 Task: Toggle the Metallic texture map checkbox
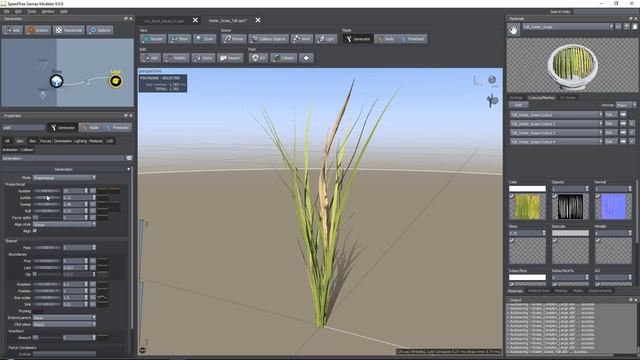coord(598,240)
